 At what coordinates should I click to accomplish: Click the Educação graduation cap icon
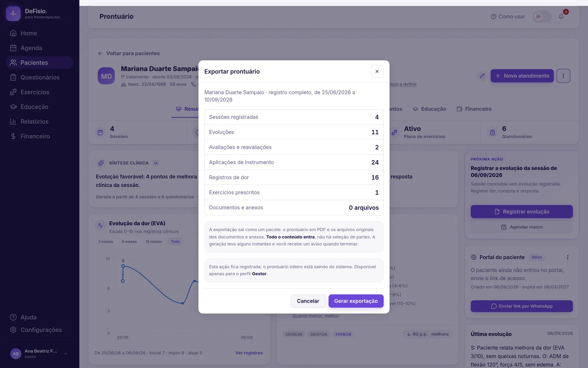point(13,107)
